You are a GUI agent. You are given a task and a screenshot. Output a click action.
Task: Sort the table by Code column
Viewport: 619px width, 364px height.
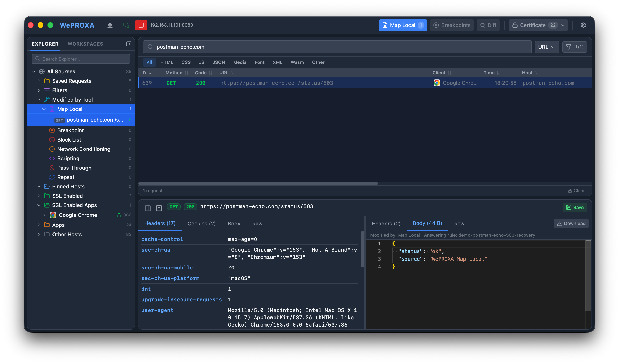coord(203,73)
